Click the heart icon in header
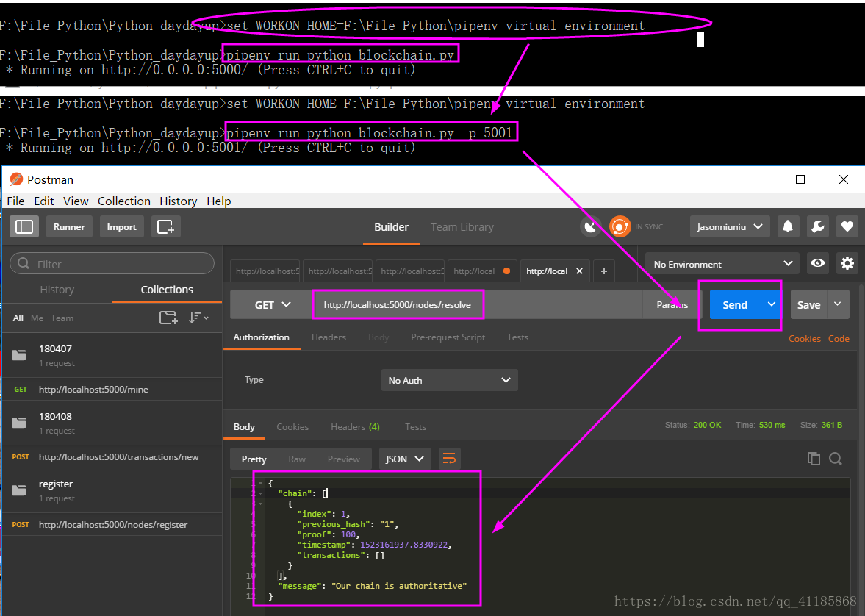Screen dimensions: 865x616 click(847, 226)
